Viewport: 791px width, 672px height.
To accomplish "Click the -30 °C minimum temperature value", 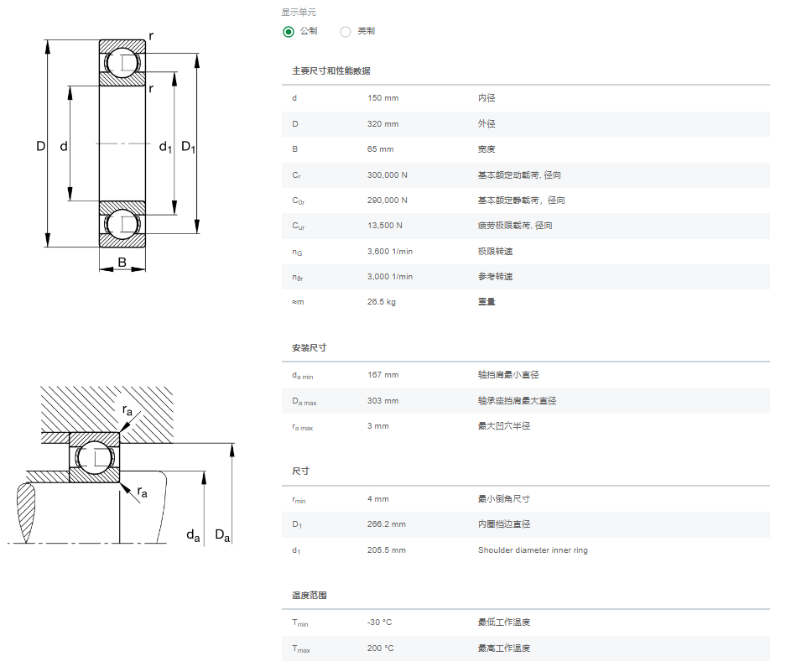I will tap(379, 622).
